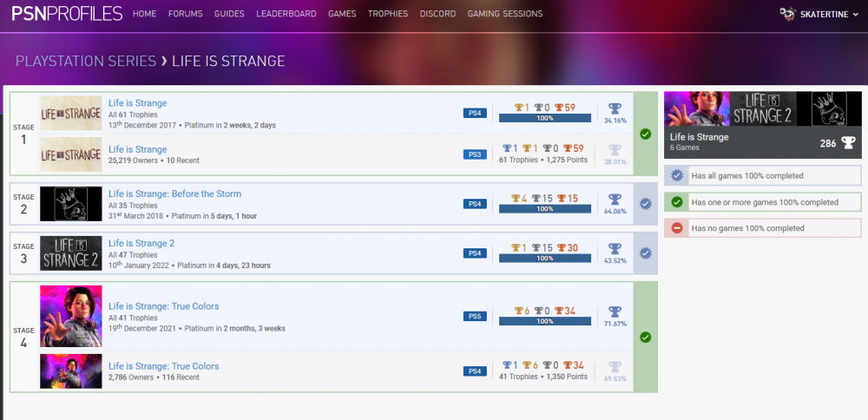Click the Life is Strange: True Colors PS5 thumbnail
Screen dimensions: 868x420
[71, 316]
